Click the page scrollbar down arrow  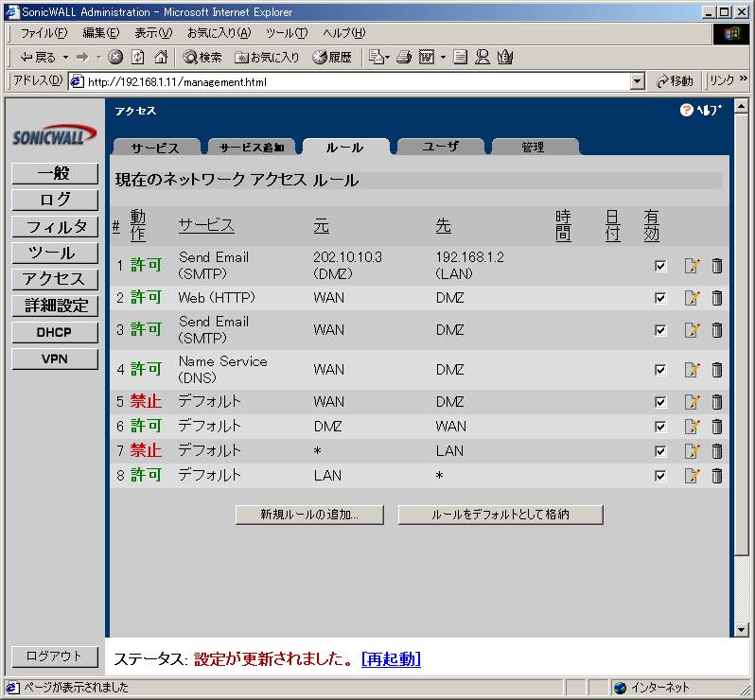pos(742,630)
